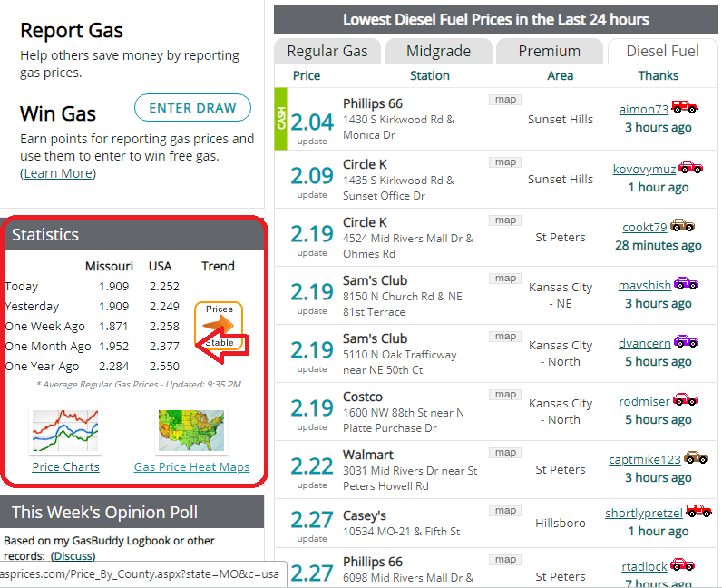The width and height of the screenshot is (722, 588).
Task: Click map button for Circle K St Peters
Action: point(505,220)
